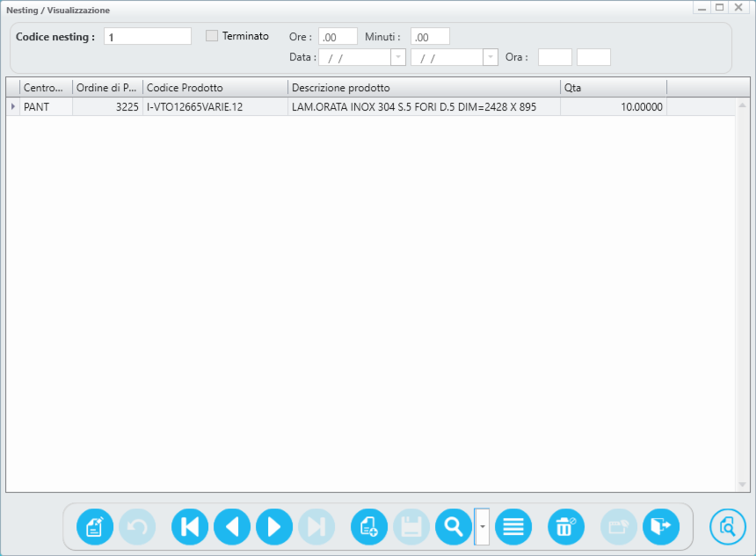Sort by the Ordine di P... column header
Screen dimensions: 756x556
click(x=107, y=88)
